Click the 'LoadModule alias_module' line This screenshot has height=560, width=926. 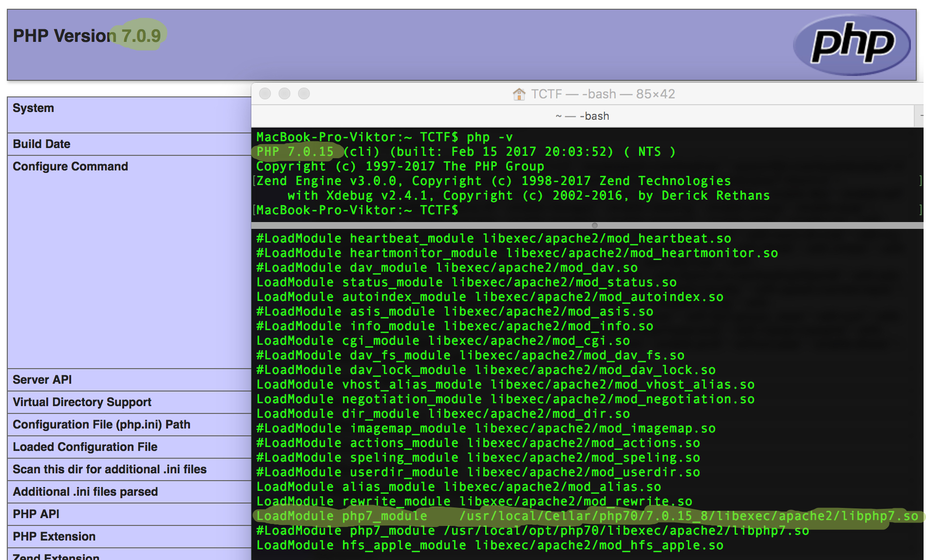458,487
